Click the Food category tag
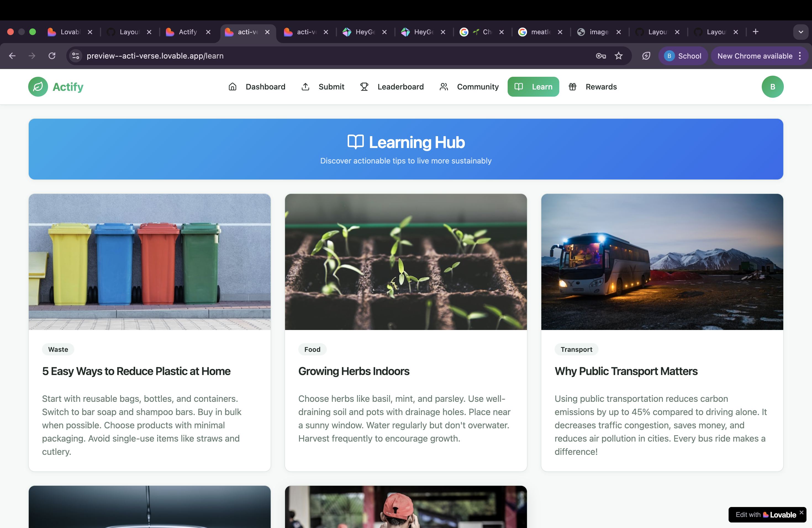The width and height of the screenshot is (812, 528). pos(312,349)
